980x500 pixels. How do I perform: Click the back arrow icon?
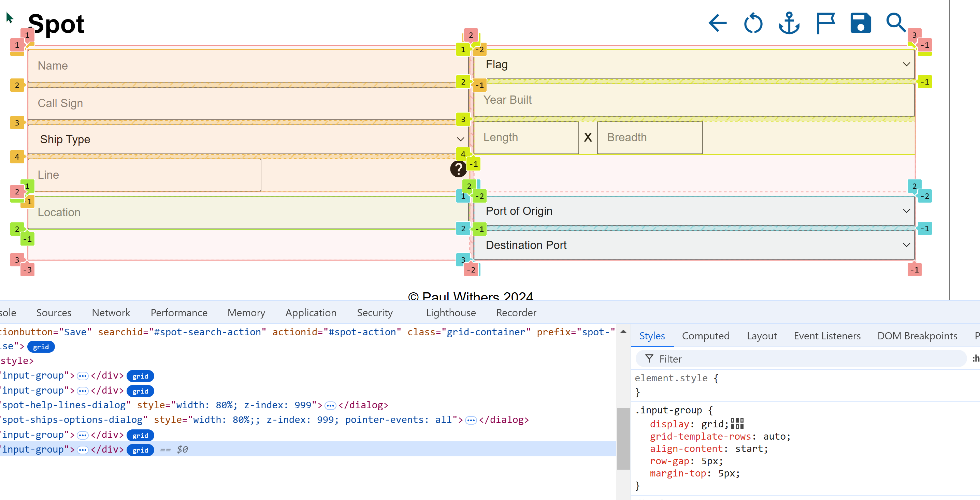(718, 24)
